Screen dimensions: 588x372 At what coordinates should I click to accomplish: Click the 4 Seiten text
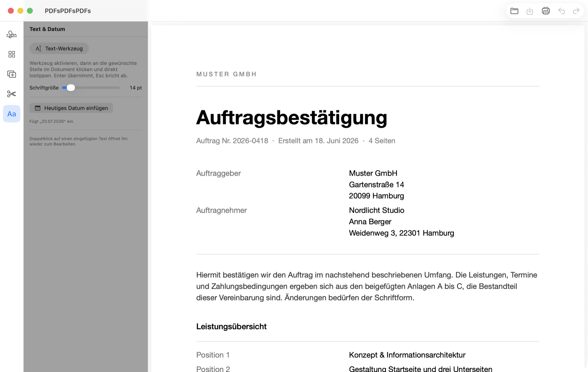pos(382,141)
